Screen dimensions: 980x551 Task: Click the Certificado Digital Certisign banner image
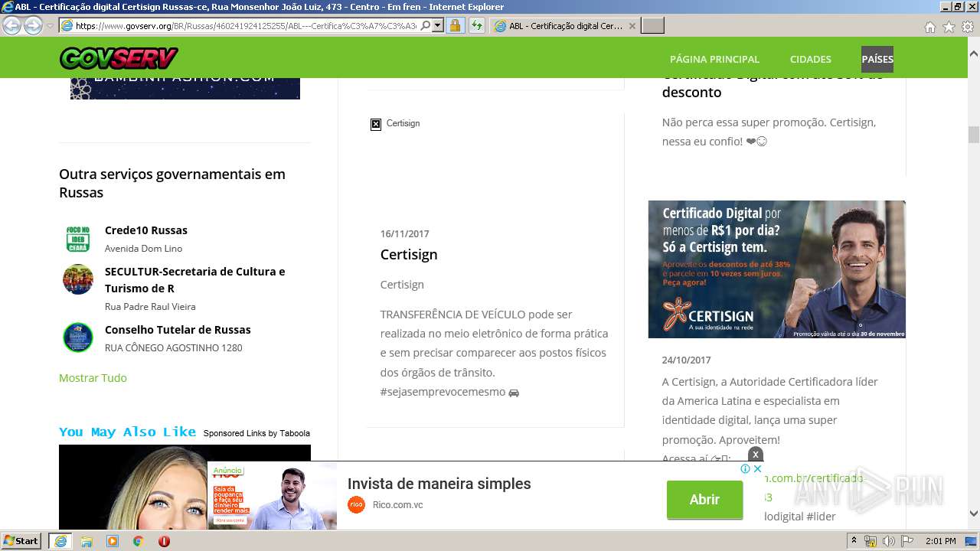click(776, 269)
